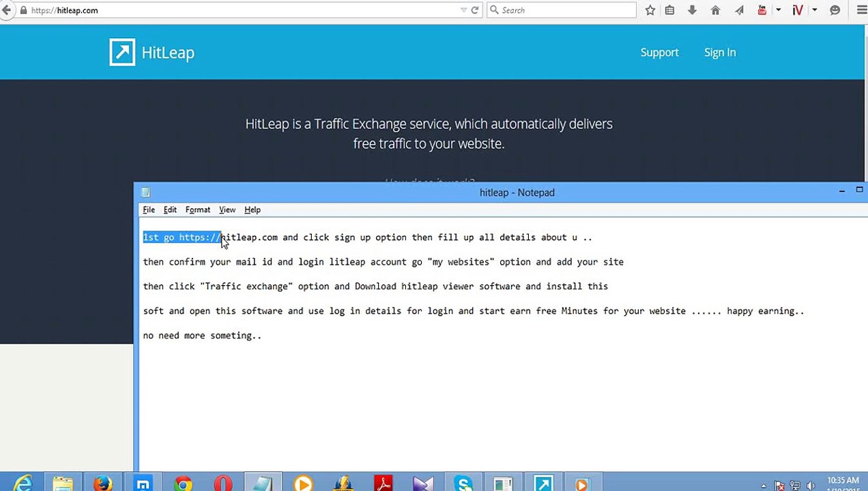Expand the iV icon dropdown arrow
The height and width of the screenshot is (491, 868).
point(814,10)
